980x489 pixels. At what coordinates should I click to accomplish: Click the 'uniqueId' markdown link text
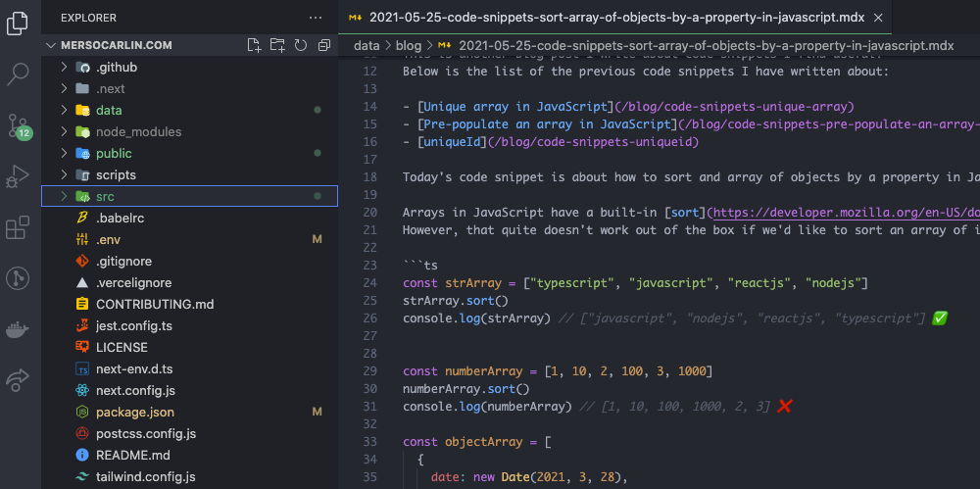point(453,142)
